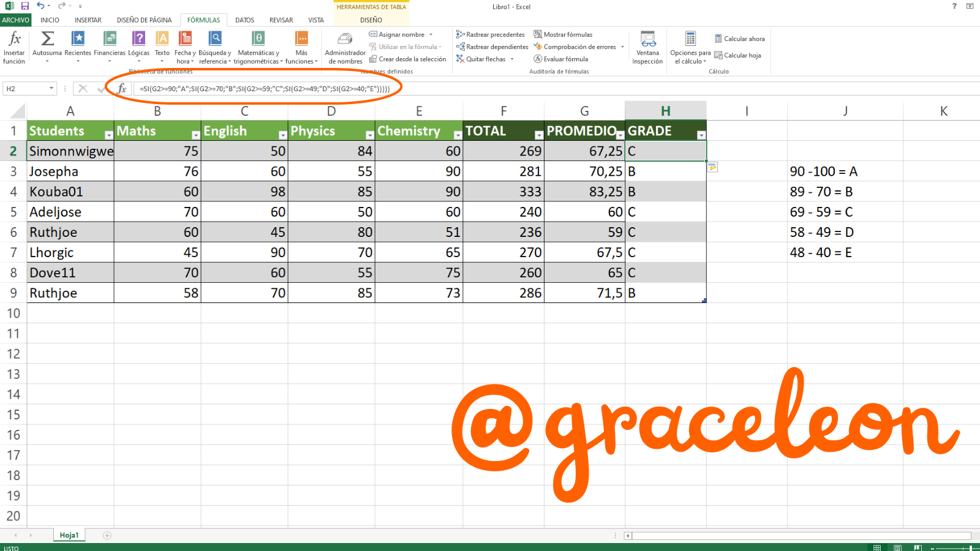Open the GRADE column filter dropdown
The width and height of the screenshot is (980, 551).
701,135
